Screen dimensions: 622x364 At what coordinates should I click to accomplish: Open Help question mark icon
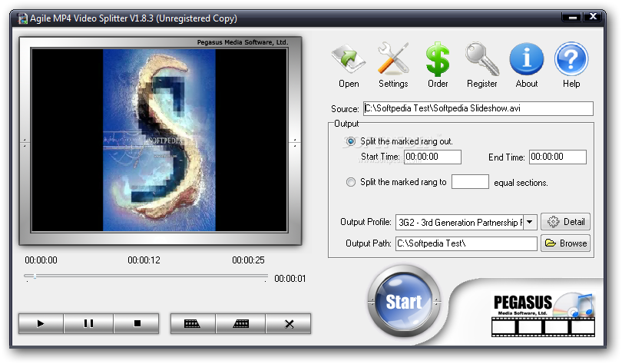pos(571,65)
